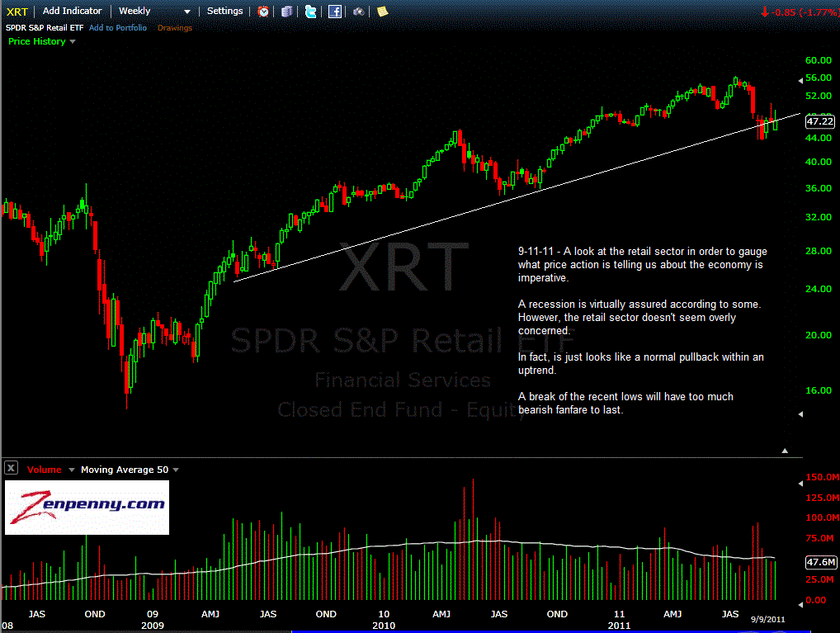Click the 47.6M volume value tag
Screen dimensions: 840x633
821,562
